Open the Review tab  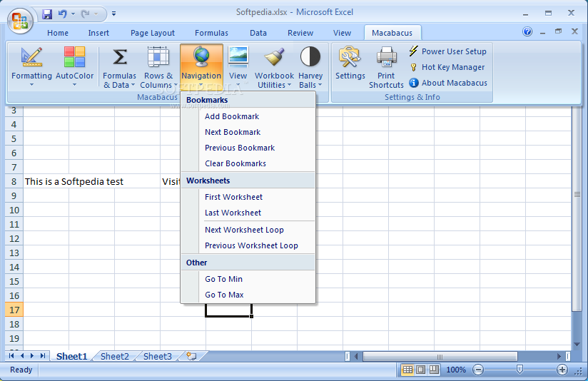click(300, 33)
